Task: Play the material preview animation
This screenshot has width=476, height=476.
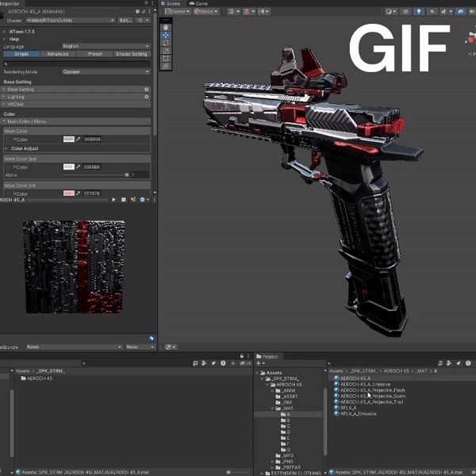Action: coord(113,199)
